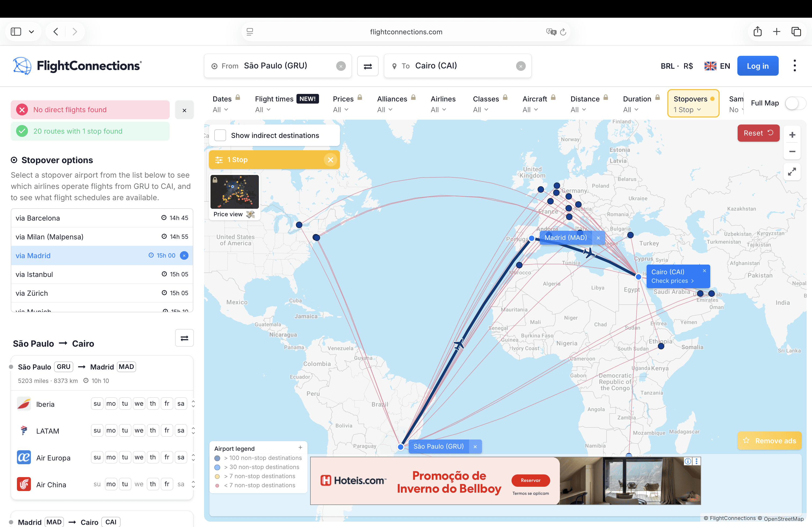Close São Paulo (GRU) map label

click(x=475, y=447)
